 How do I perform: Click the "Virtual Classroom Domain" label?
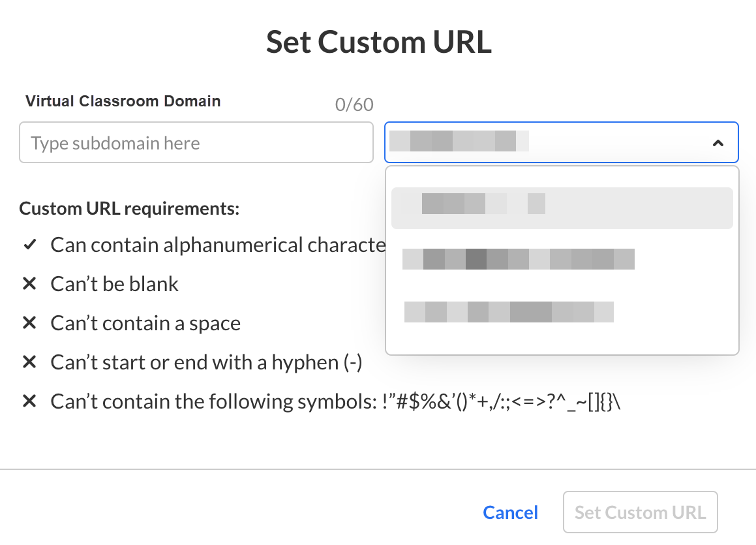123,101
